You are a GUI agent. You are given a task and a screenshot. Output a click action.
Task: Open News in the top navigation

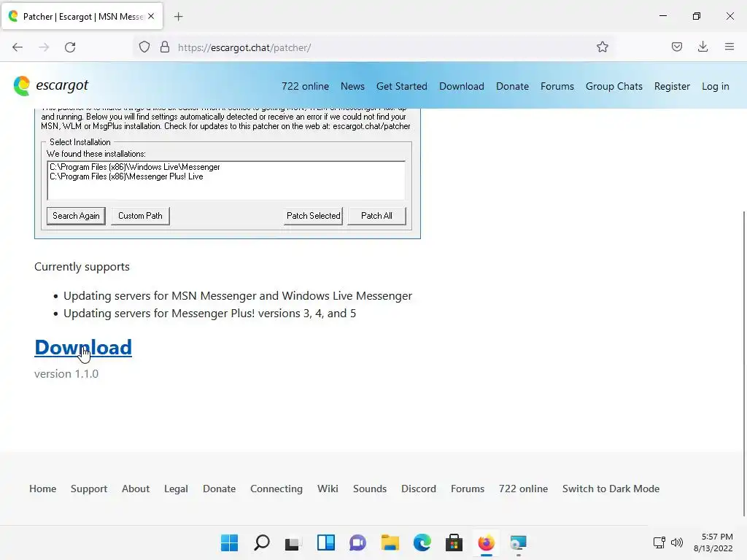[x=352, y=86]
